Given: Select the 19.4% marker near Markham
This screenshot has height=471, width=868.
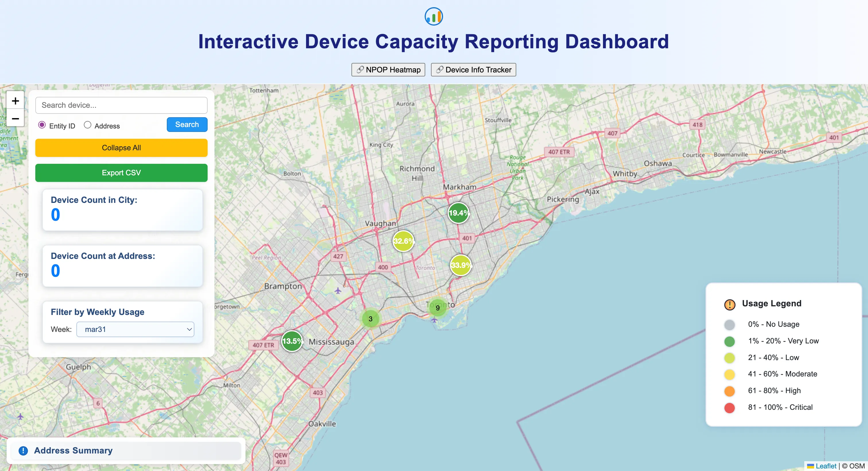Looking at the screenshot, I should [458, 213].
